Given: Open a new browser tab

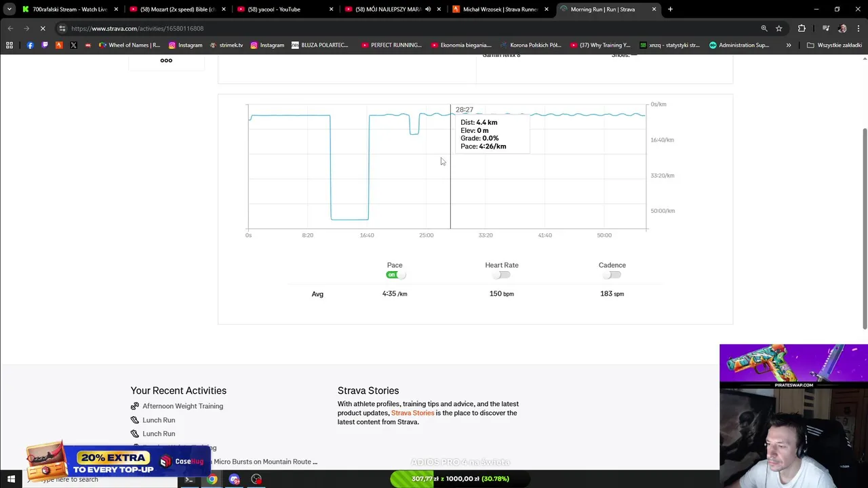Looking at the screenshot, I should click(670, 9).
